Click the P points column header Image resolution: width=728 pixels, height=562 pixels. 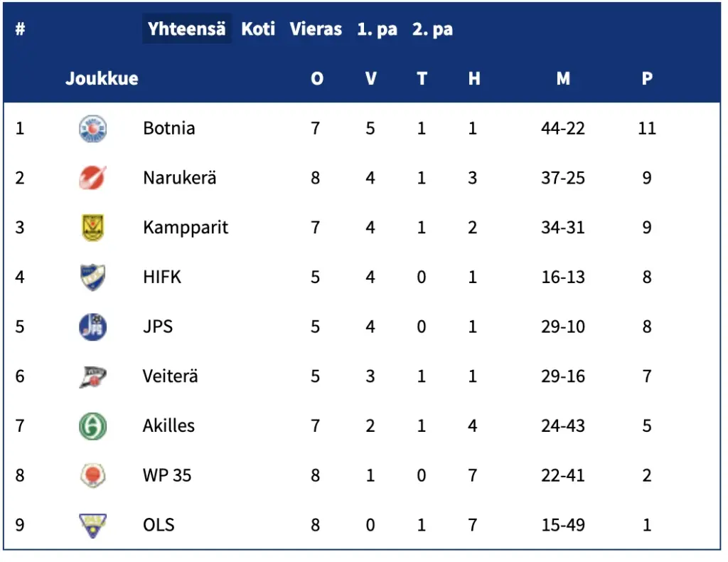pos(647,78)
